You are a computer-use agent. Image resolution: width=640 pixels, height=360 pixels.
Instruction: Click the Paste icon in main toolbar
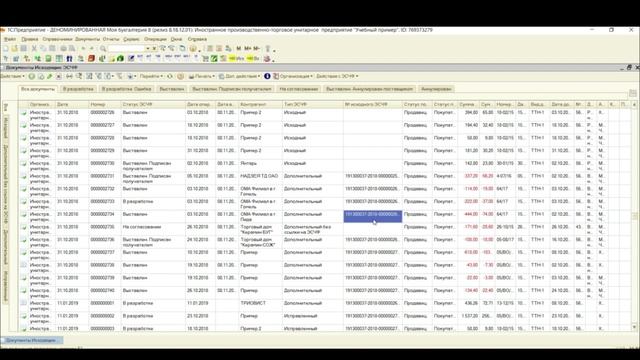point(52,49)
